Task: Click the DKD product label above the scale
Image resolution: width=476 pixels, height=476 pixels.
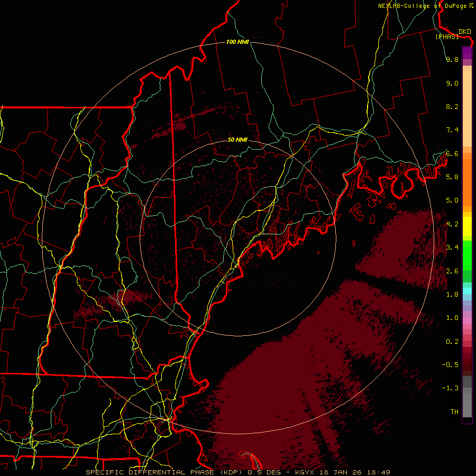Action: coord(465,31)
